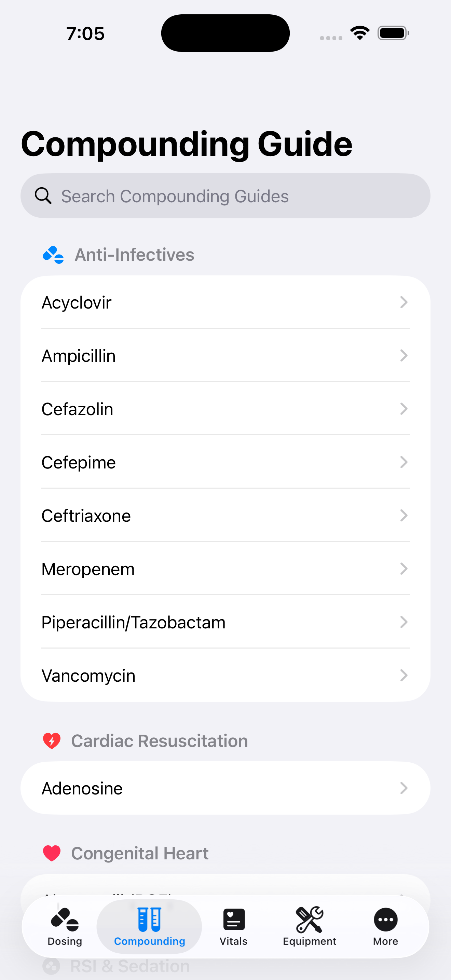Open the Equipment tools icon

coord(310,919)
